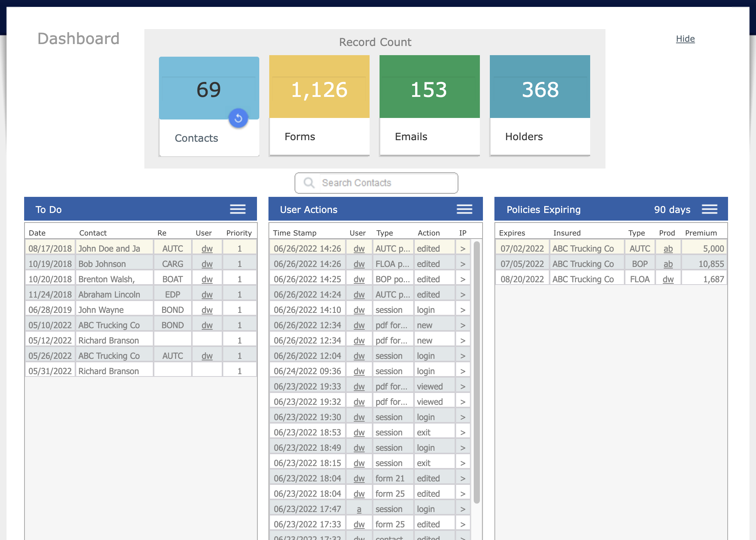Click user link 'a' on 06/23/2022 17:47 row
The height and width of the screenshot is (540, 756).
point(359,509)
